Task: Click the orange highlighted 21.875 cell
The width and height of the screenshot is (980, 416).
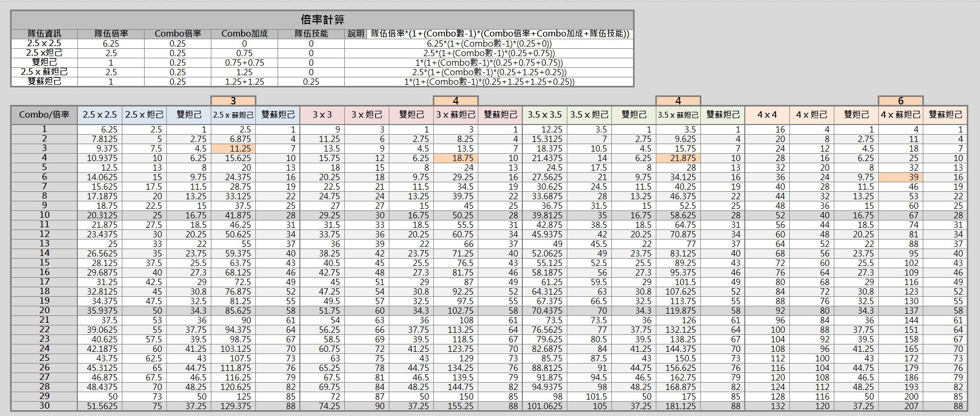Action: coord(678,158)
